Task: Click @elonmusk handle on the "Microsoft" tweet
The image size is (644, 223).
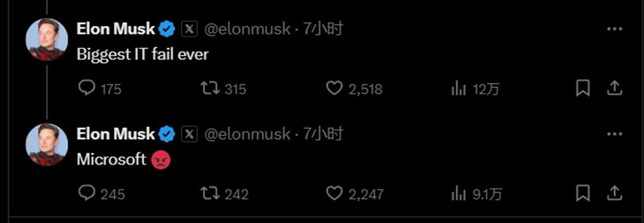Action: (x=248, y=133)
